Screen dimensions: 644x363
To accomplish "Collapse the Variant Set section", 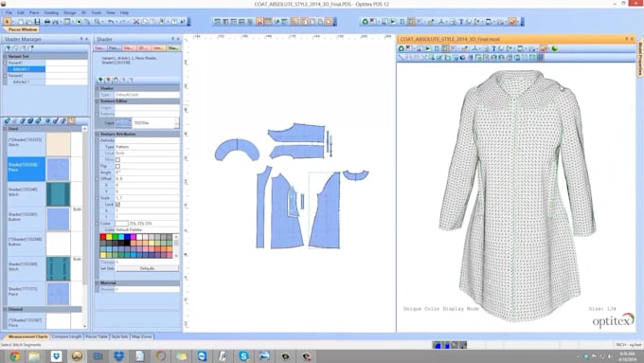I will [x=5, y=56].
